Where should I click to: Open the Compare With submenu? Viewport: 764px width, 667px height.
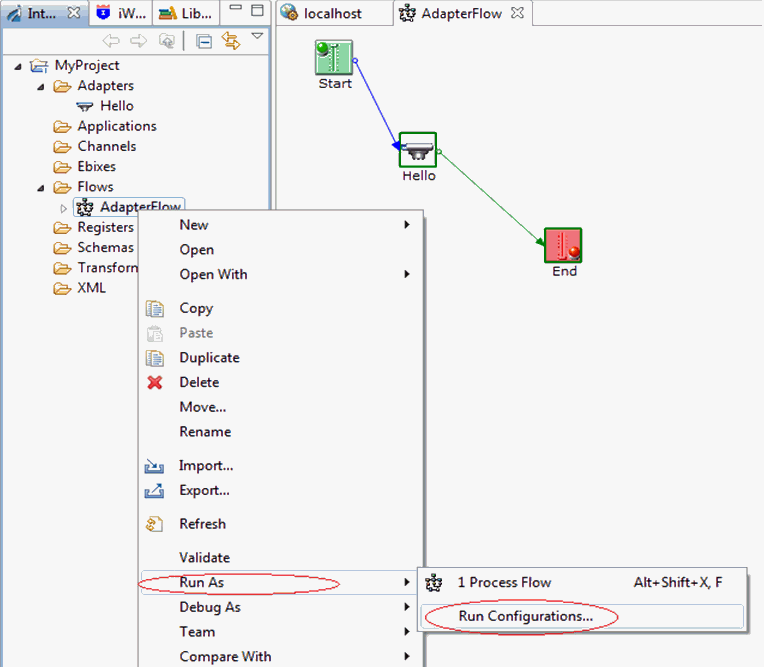click(x=281, y=656)
